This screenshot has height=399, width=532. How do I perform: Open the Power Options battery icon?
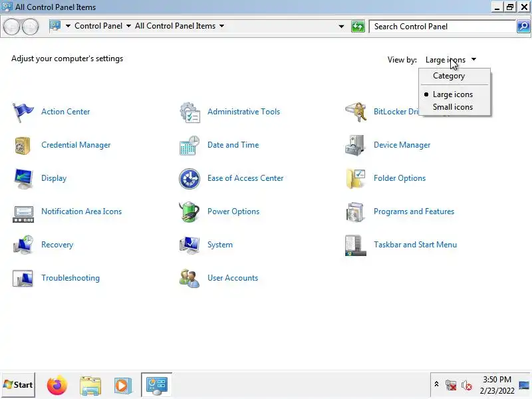(x=189, y=211)
